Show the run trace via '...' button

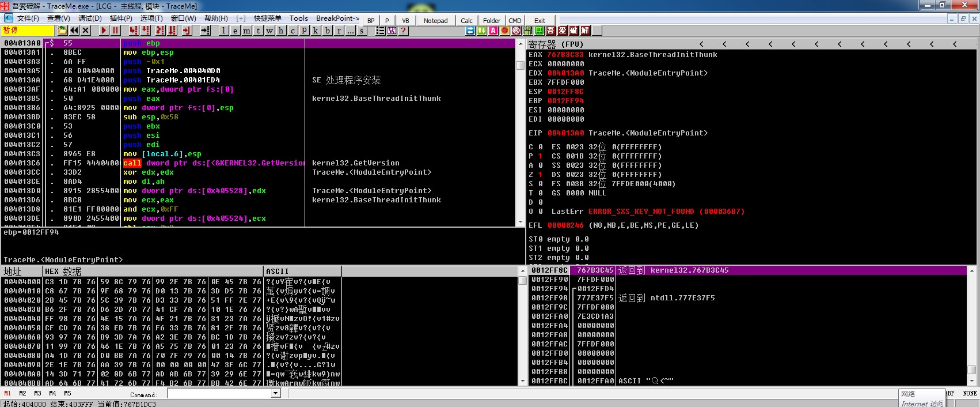pyautogui.click(x=351, y=31)
